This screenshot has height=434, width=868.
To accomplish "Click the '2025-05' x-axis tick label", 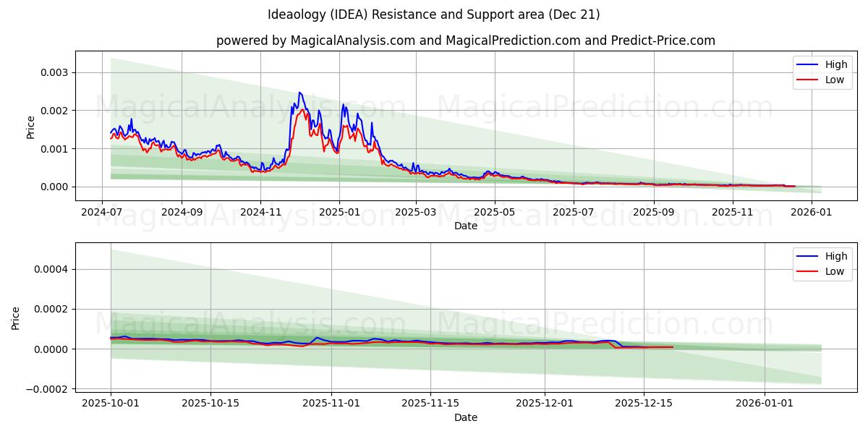I will [x=495, y=212].
